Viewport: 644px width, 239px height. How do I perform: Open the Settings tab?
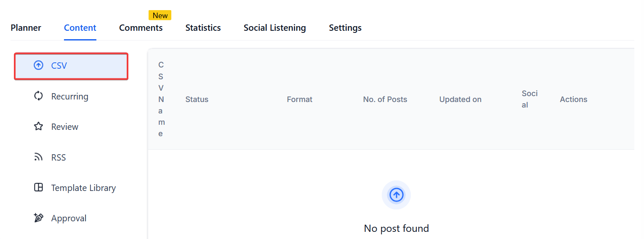[x=345, y=28]
